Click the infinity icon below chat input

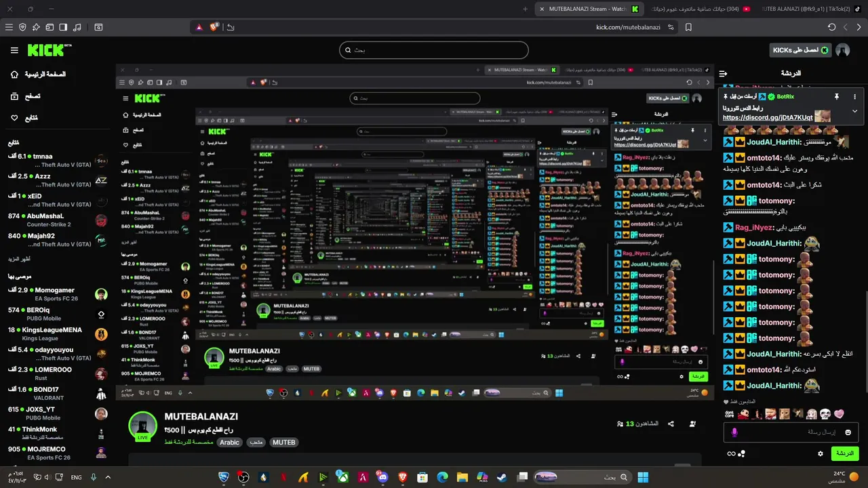pyautogui.click(x=731, y=453)
